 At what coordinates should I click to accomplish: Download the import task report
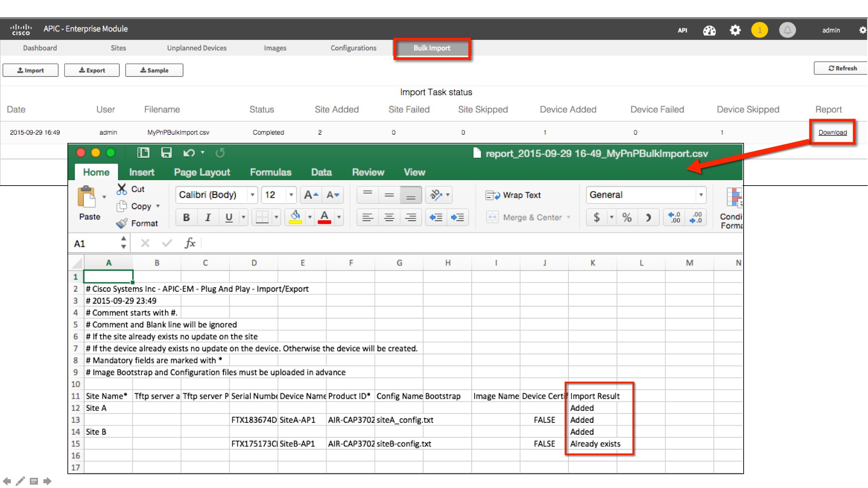tap(832, 132)
